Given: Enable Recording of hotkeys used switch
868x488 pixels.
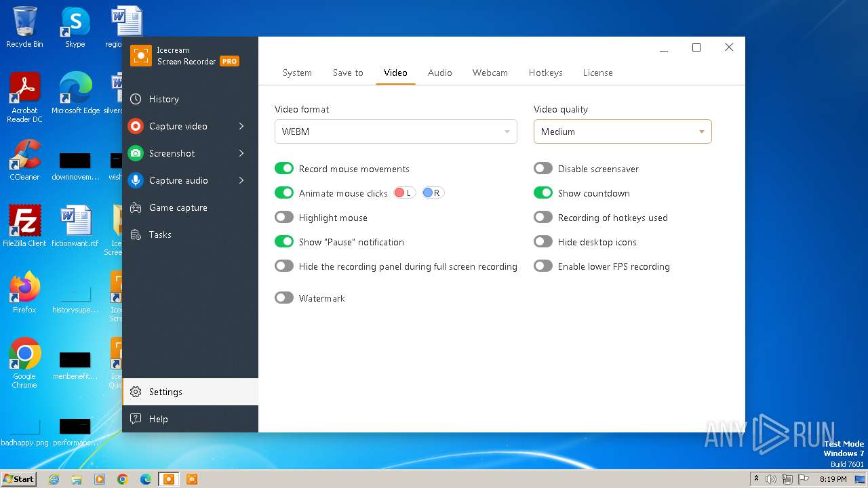Looking at the screenshot, I should [x=543, y=218].
